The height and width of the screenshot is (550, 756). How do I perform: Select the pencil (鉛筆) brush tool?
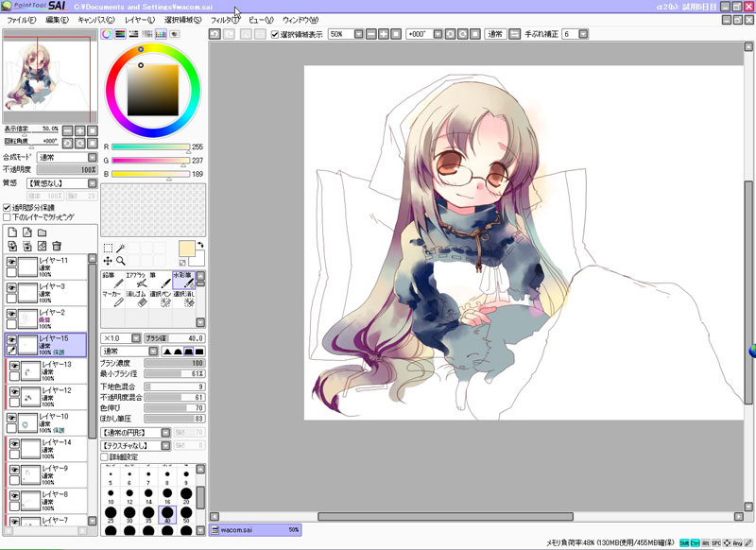point(112,280)
